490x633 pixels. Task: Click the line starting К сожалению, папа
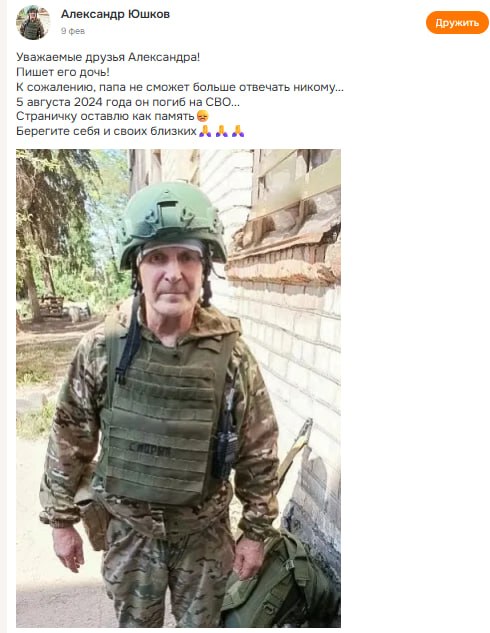(180, 87)
